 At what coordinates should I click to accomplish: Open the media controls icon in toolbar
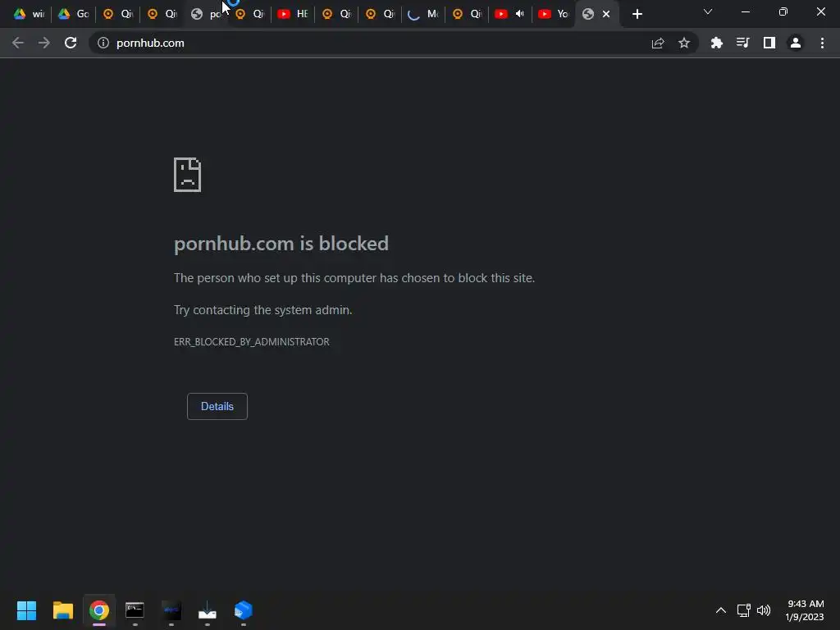click(x=742, y=43)
